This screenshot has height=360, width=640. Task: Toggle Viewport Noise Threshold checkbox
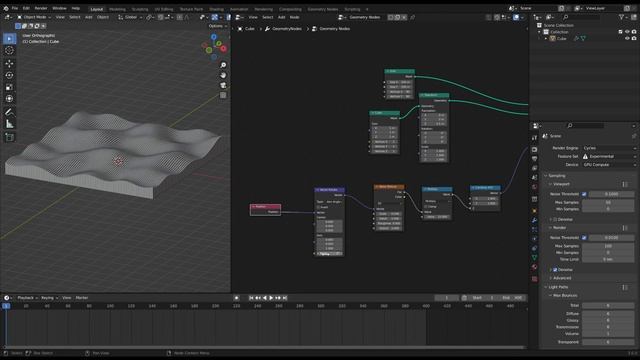click(x=584, y=194)
